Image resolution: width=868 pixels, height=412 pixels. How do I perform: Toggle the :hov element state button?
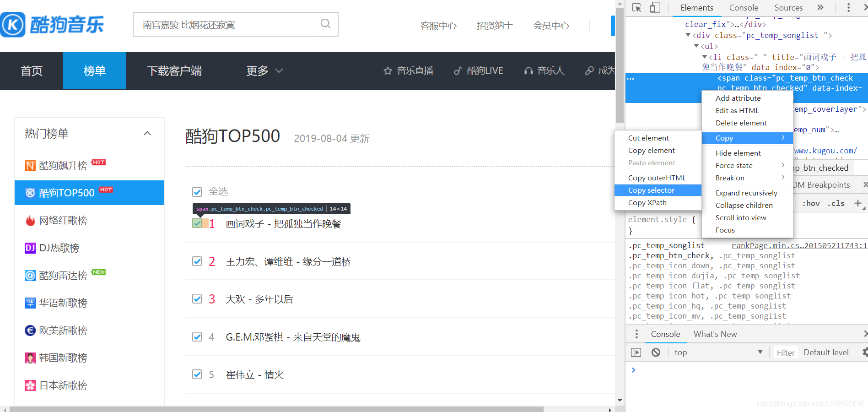811,203
